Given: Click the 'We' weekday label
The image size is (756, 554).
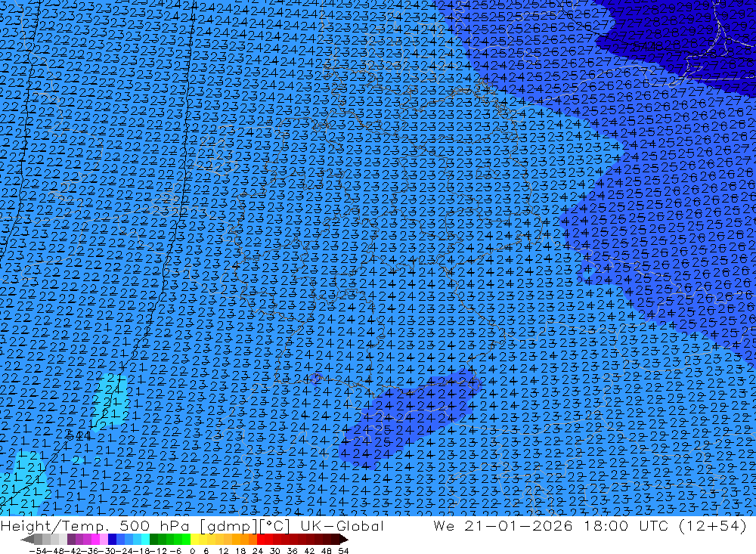Looking at the screenshot, I should 444,525.
